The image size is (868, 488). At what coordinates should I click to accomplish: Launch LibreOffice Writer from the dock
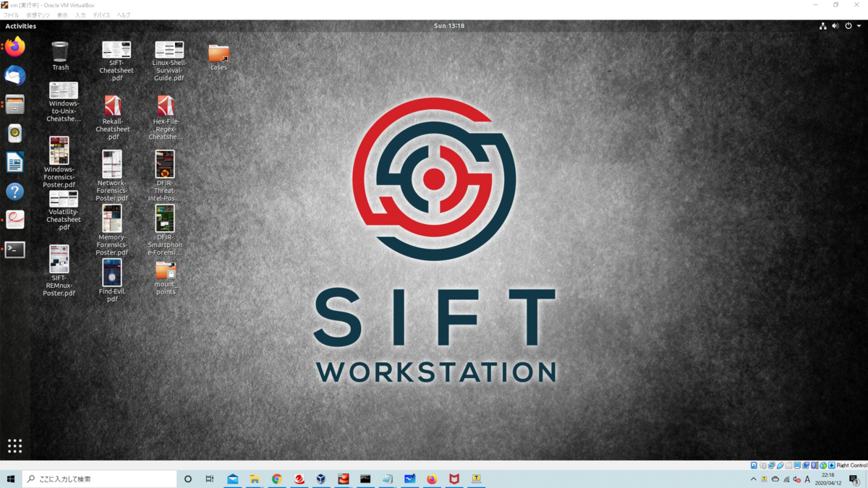(x=15, y=163)
